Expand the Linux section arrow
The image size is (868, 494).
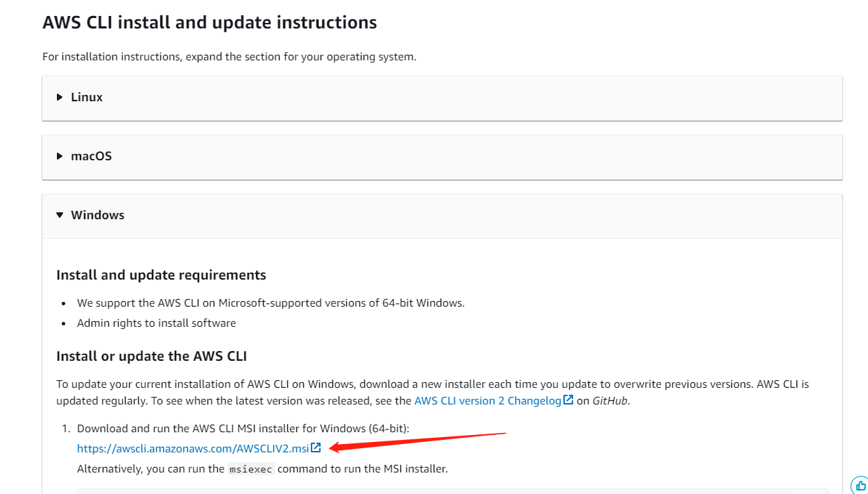tap(60, 97)
